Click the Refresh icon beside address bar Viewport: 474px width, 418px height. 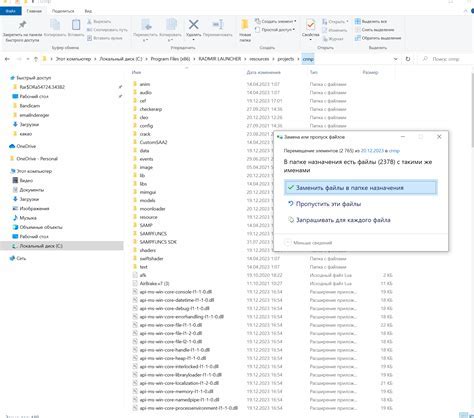pyautogui.click(x=408, y=59)
